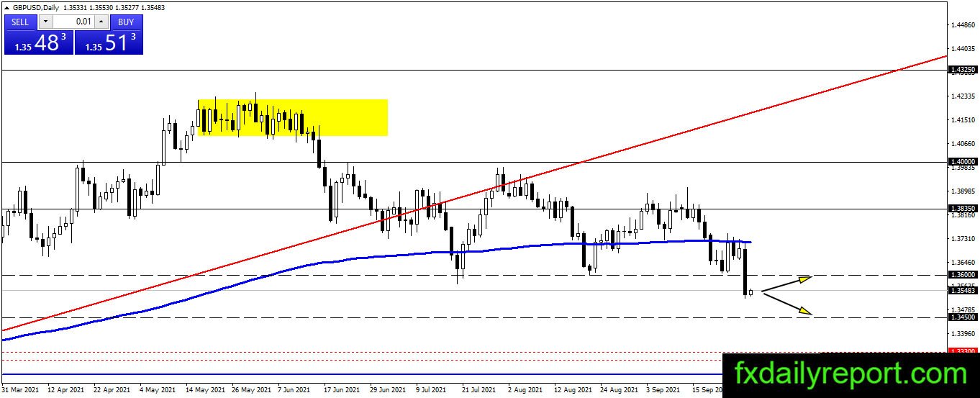This screenshot has width=980, height=398.
Task: Decrease lot volume with down arrow
Action: pos(44,22)
